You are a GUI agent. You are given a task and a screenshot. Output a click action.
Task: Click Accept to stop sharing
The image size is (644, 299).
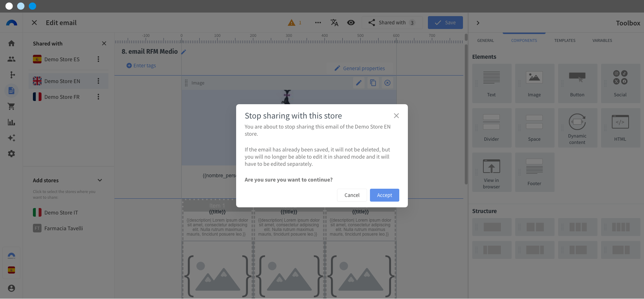pos(384,195)
